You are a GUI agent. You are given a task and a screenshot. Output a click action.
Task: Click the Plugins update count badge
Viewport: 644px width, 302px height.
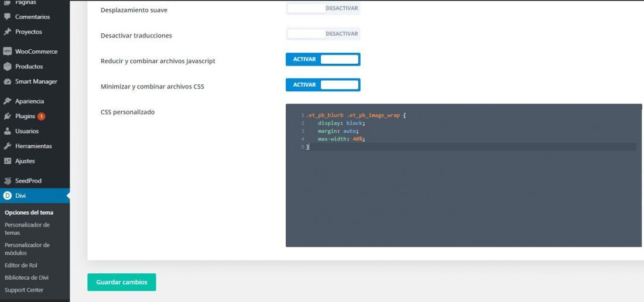[41, 116]
